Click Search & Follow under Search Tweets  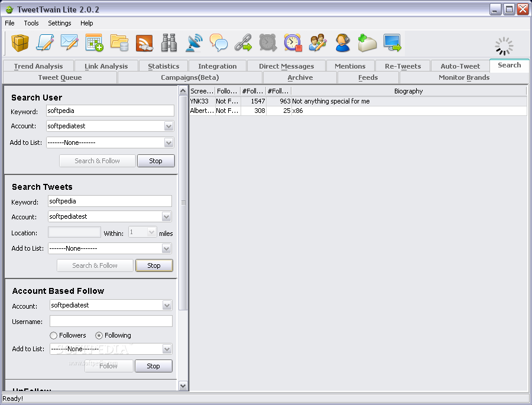point(95,265)
